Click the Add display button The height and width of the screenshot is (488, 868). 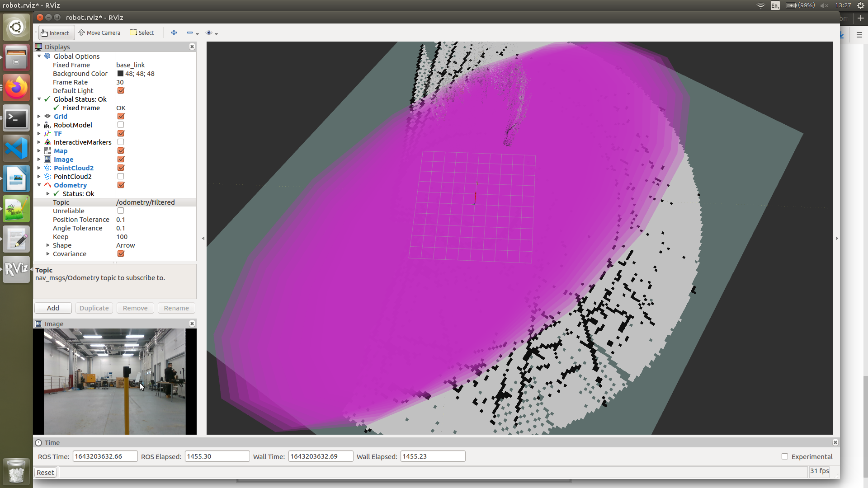pos(53,308)
